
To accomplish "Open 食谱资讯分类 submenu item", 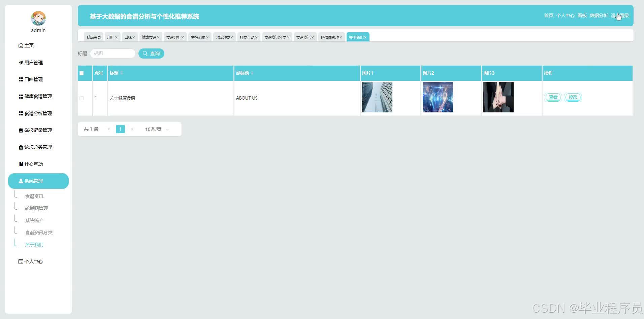I will (39, 233).
